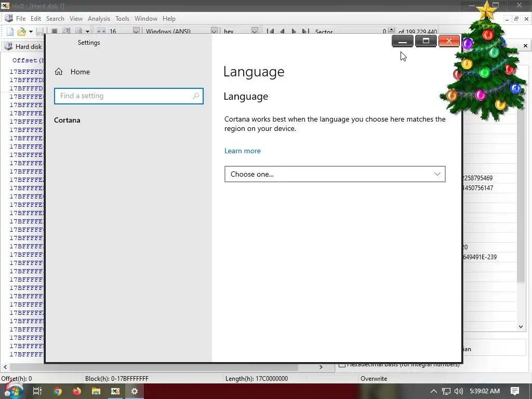
Task: Click the volume speaker icon in tray
Action: click(458, 391)
